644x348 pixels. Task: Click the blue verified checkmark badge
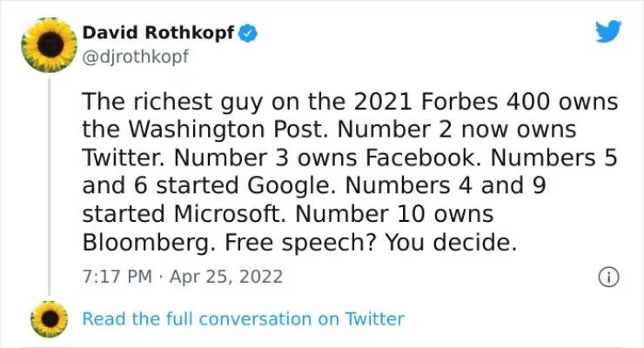pos(249,34)
